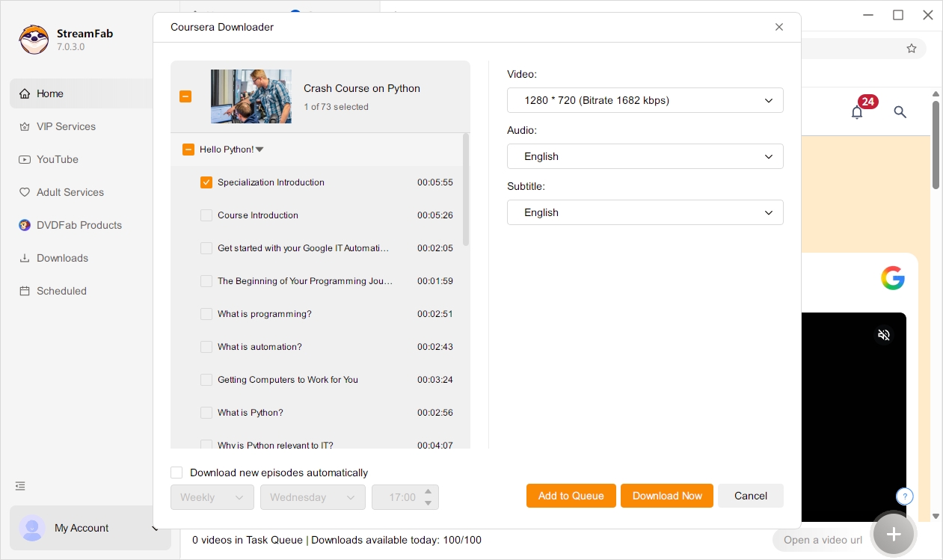Click the Adult Services heart icon
Viewport: 943px width, 560px height.
tap(24, 192)
